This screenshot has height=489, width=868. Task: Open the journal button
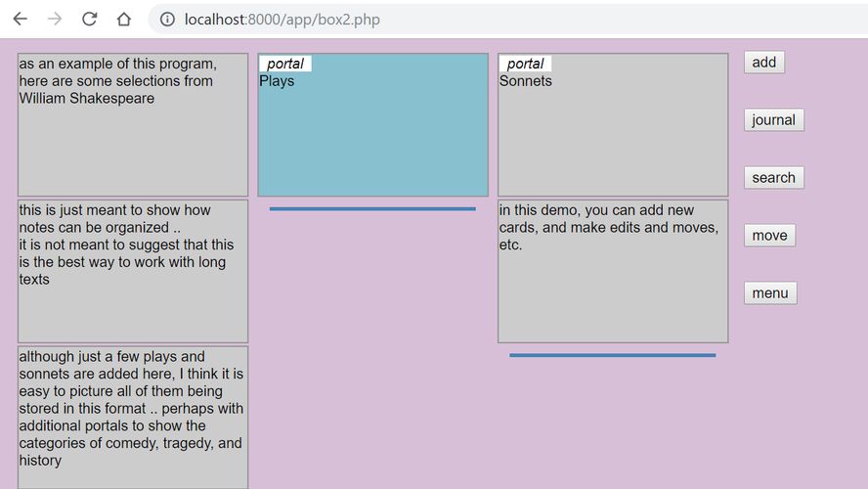[x=773, y=120]
